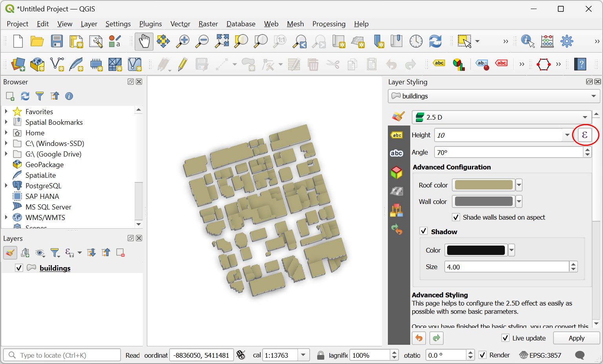Image resolution: width=603 pixels, height=364 pixels.
Task: Select the Pan Map hand tool
Action: 144,41
